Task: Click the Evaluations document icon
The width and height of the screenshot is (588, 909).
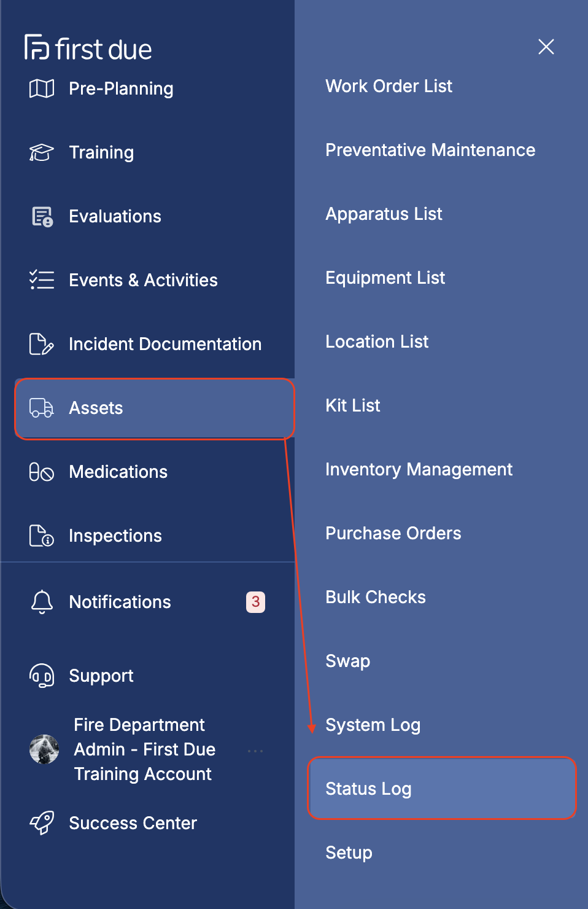Action: pos(42,216)
